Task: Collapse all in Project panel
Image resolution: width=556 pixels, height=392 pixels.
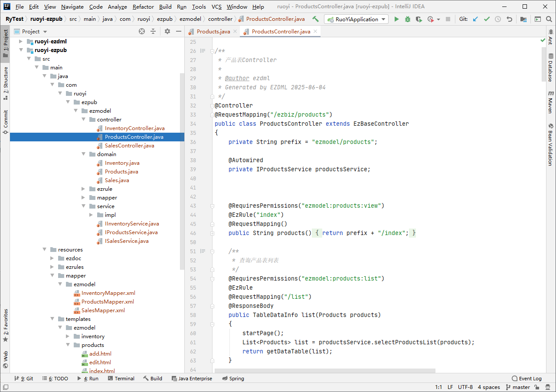Action: tap(153, 31)
